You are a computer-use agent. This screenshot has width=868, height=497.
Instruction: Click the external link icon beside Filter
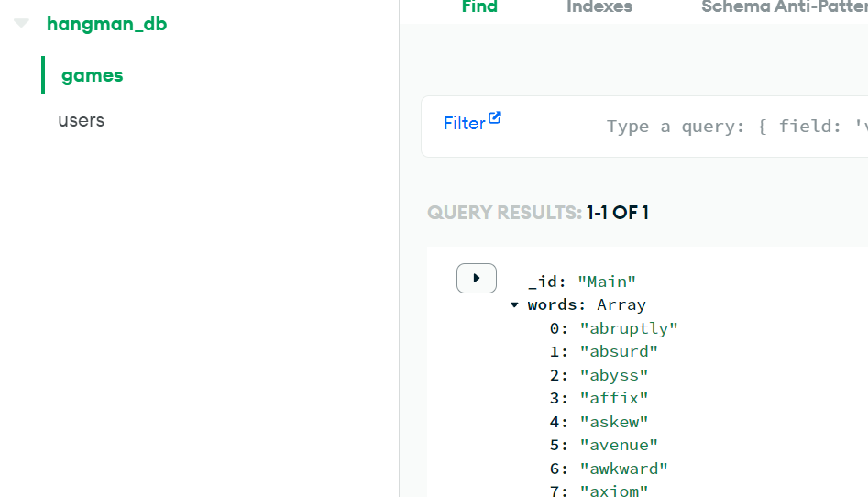[494, 118]
